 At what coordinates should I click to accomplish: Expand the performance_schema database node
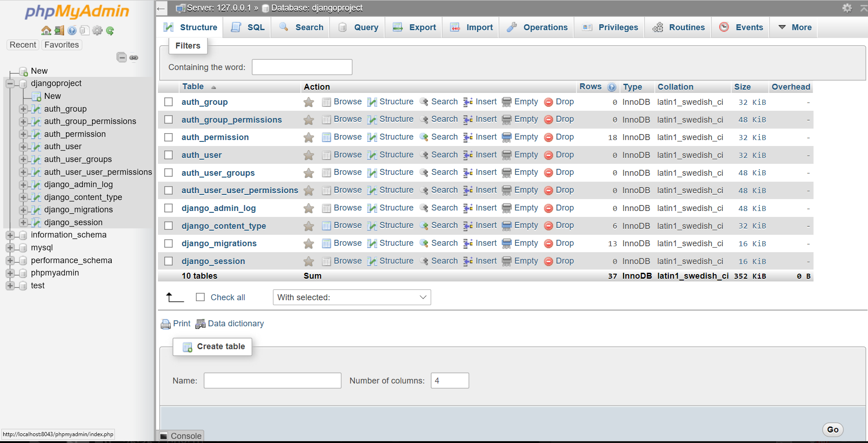tap(10, 260)
